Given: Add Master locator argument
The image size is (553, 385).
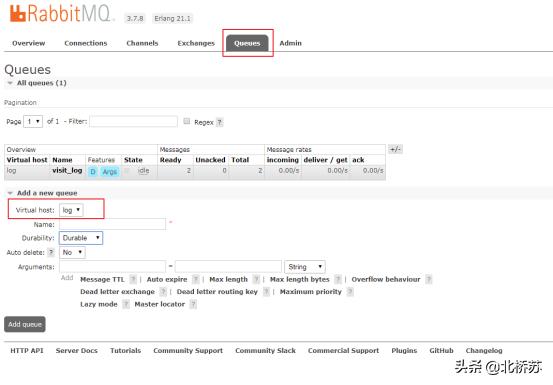Looking at the screenshot, I should [x=160, y=304].
